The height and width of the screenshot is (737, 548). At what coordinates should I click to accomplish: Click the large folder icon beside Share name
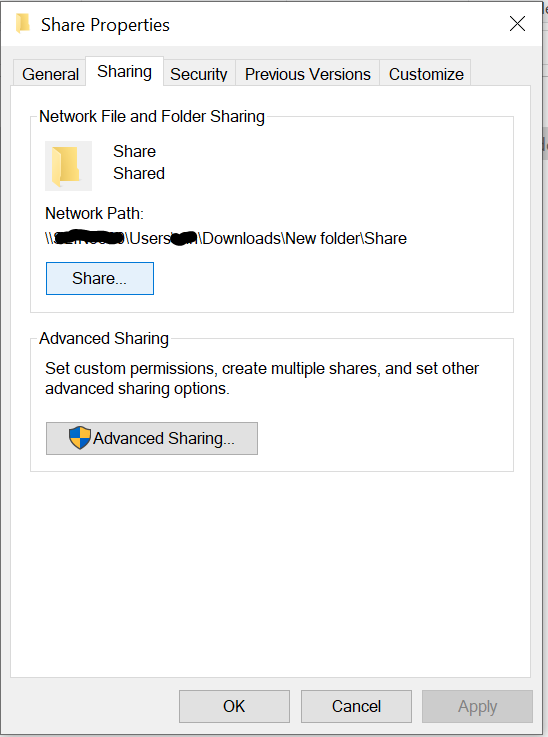pyautogui.click(x=68, y=166)
